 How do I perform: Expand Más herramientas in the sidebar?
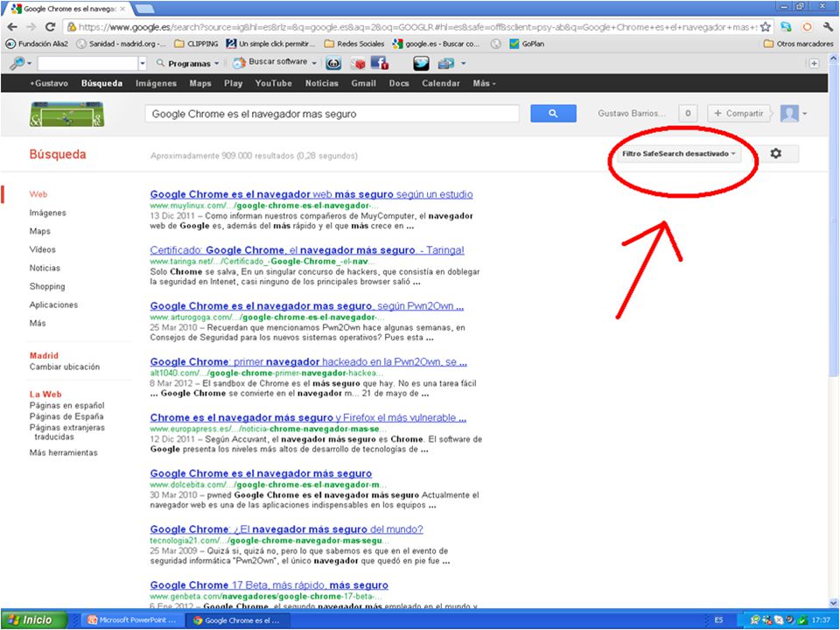[63, 452]
